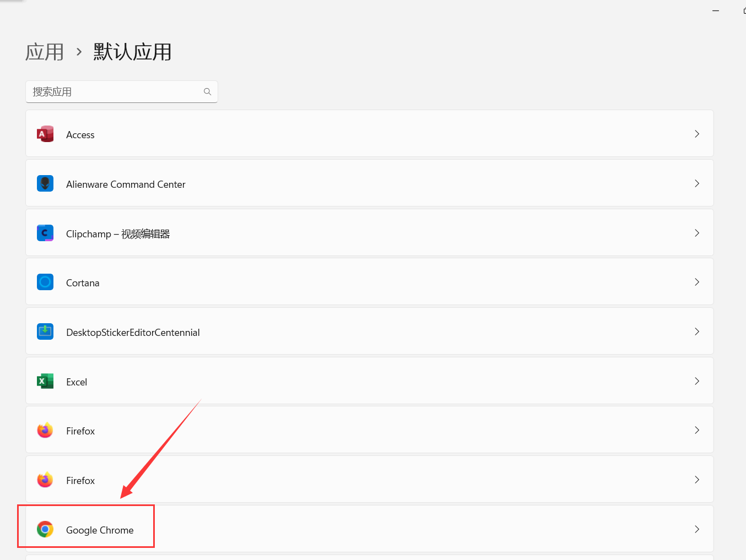
Task: Focus the 搜索应用 search field
Action: [x=122, y=92]
